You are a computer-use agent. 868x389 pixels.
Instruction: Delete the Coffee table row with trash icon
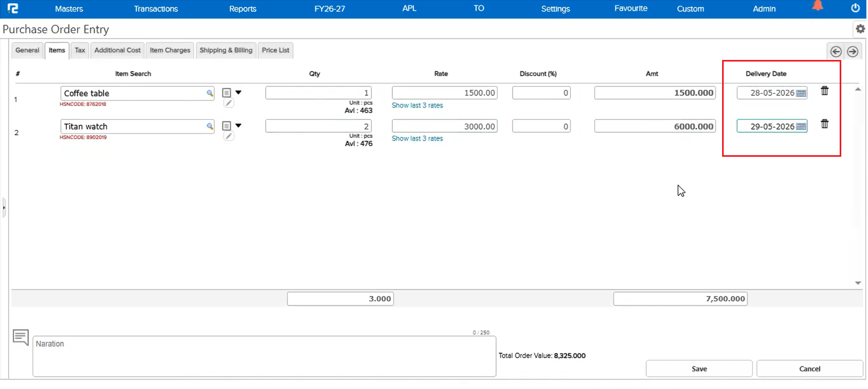825,91
